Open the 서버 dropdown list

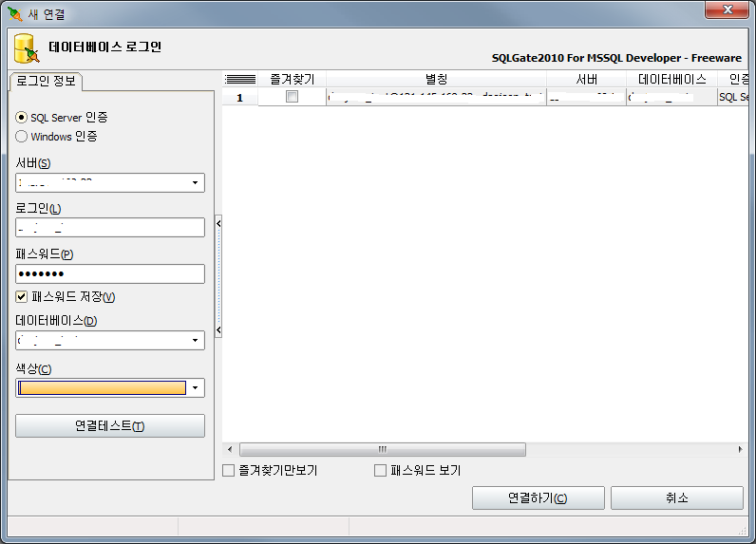click(x=196, y=182)
